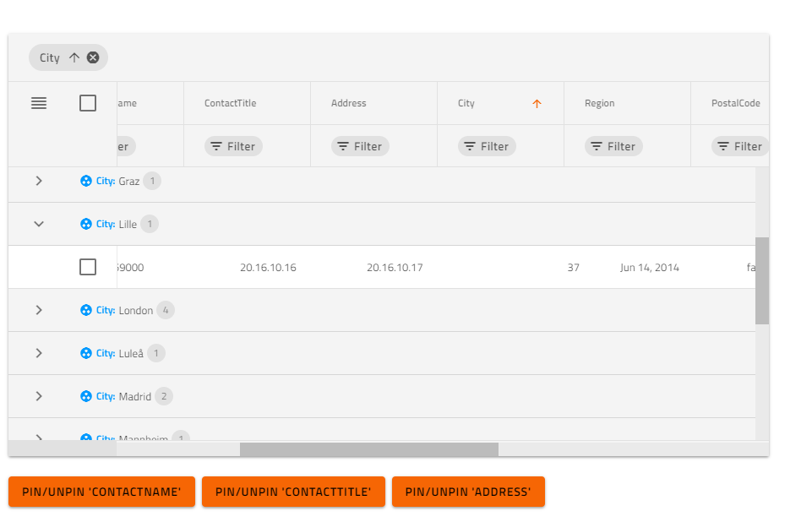Click the horizontal scrollbar thumb
Screen dimensions: 812x522
pos(369,449)
